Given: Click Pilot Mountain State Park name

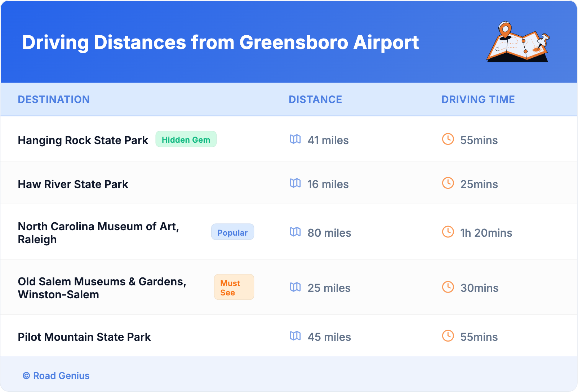Looking at the screenshot, I should click(x=84, y=337).
